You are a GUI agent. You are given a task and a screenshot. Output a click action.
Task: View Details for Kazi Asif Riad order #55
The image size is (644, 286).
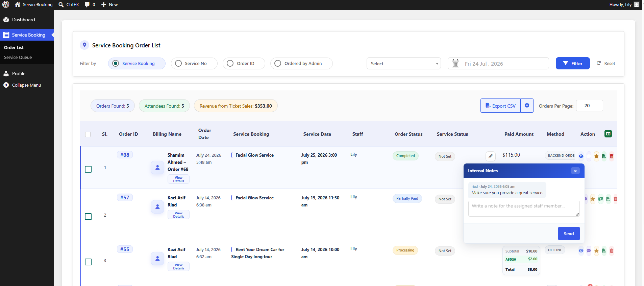(178, 266)
